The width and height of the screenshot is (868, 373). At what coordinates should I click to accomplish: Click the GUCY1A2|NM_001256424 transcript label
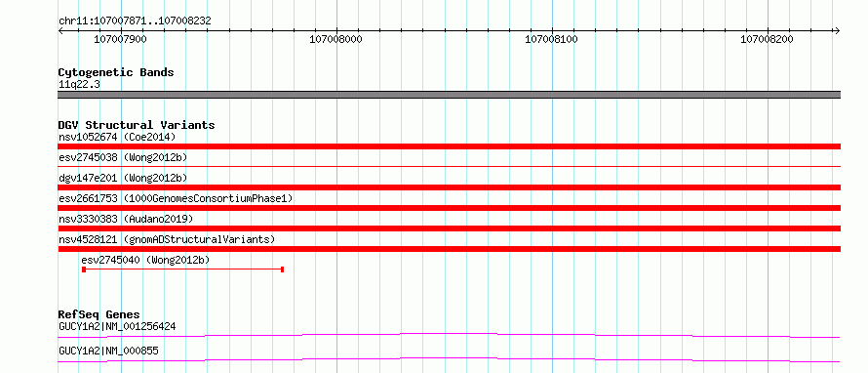117,326
